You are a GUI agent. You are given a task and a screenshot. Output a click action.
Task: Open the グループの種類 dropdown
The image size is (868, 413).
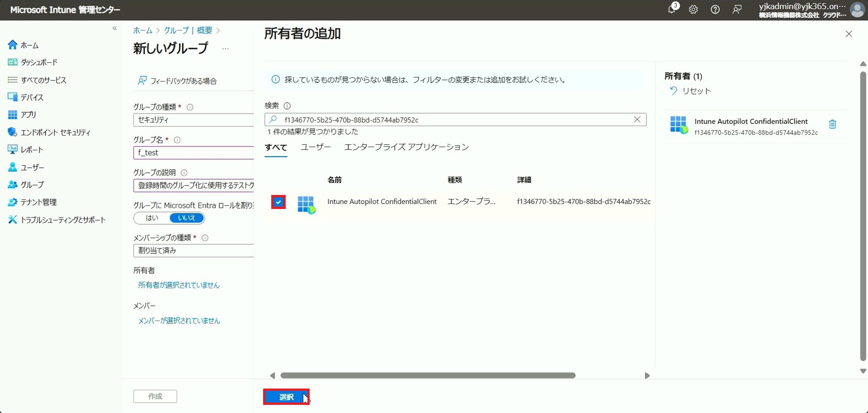click(x=193, y=120)
